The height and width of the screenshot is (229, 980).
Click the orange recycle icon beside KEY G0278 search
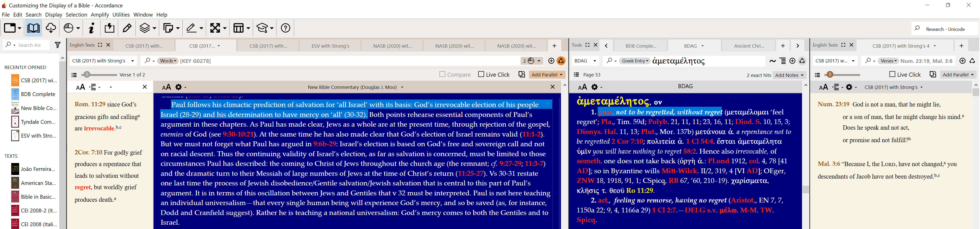click(x=561, y=61)
